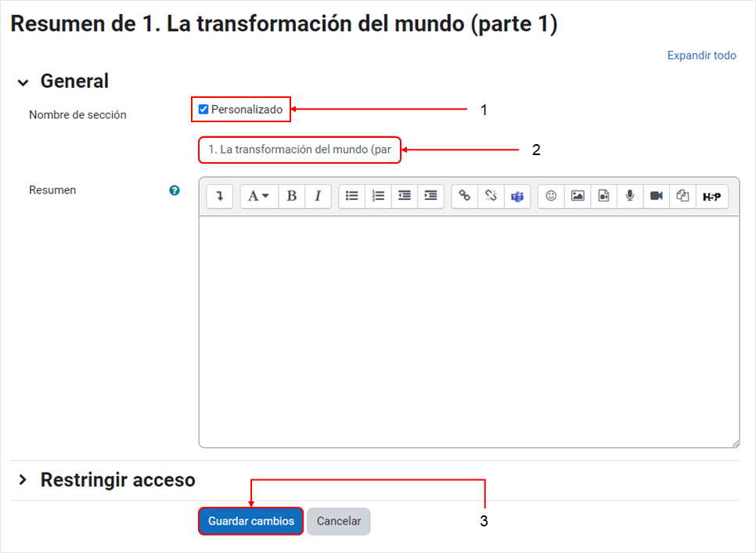Insert a hyperlink in the summary
Screen dimensions: 756x553
465,196
